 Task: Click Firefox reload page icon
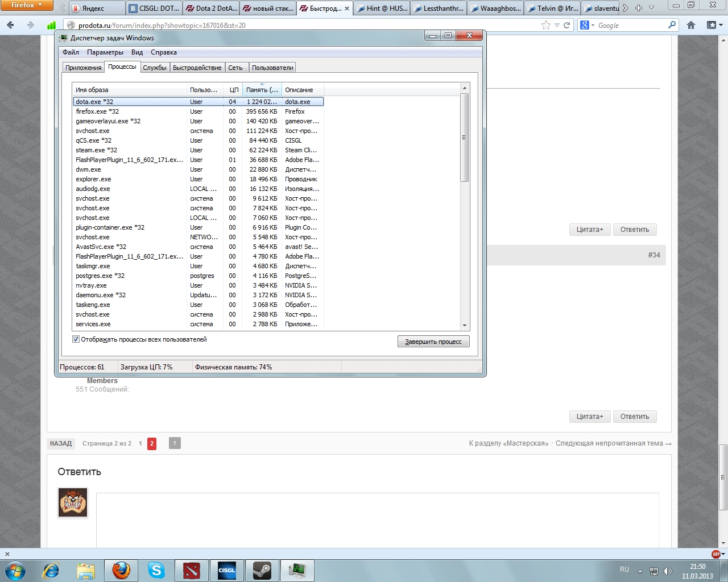pyautogui.click(x=566, y=25)
